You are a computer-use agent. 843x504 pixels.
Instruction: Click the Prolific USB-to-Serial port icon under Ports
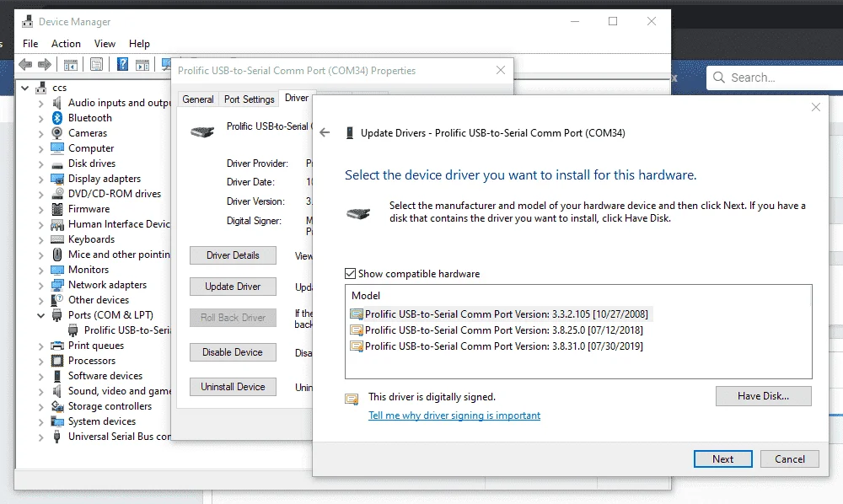pos(73,330)
